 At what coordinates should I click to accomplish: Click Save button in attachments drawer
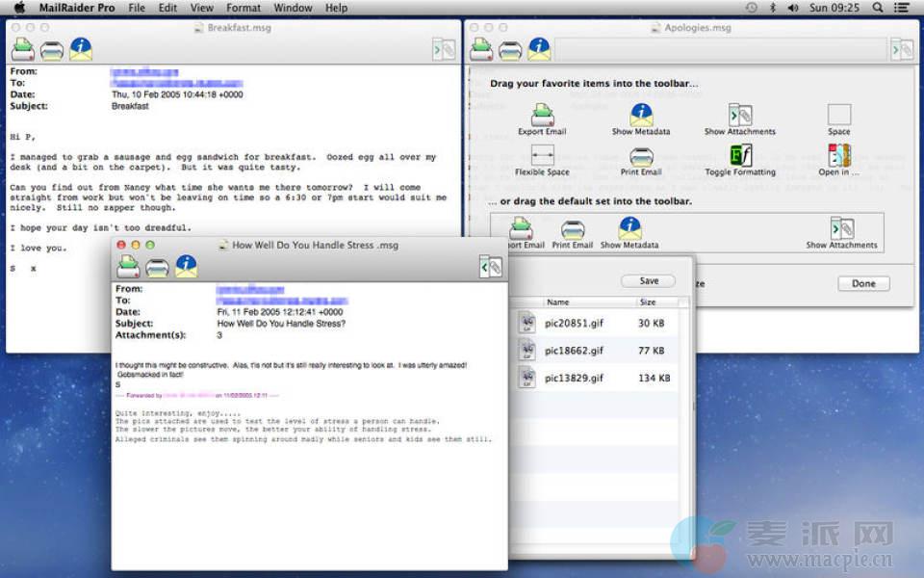tap(649, 281)
